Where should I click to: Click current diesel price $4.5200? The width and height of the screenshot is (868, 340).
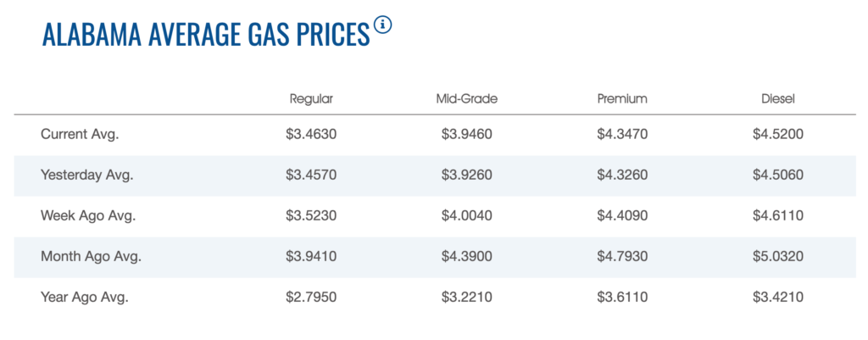[x=778, y=135]
